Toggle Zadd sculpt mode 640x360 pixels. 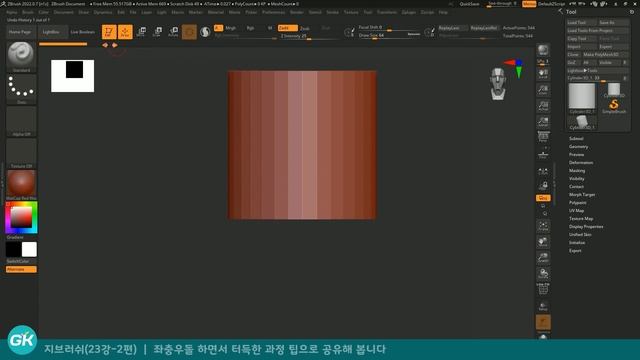pos(287,28)
